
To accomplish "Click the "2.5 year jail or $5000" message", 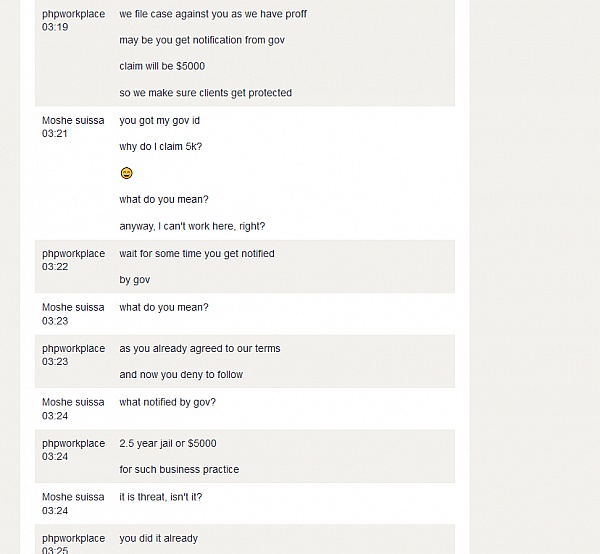I will [168, 444].
